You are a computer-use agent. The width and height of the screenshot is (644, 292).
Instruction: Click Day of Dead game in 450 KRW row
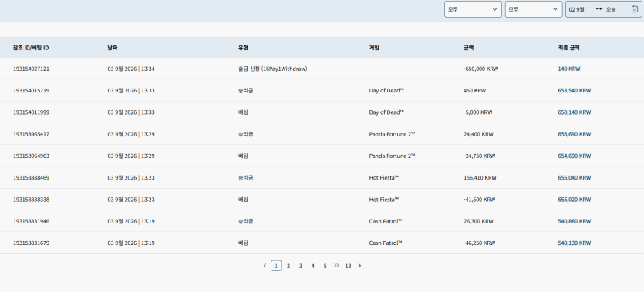coord(386,91)
